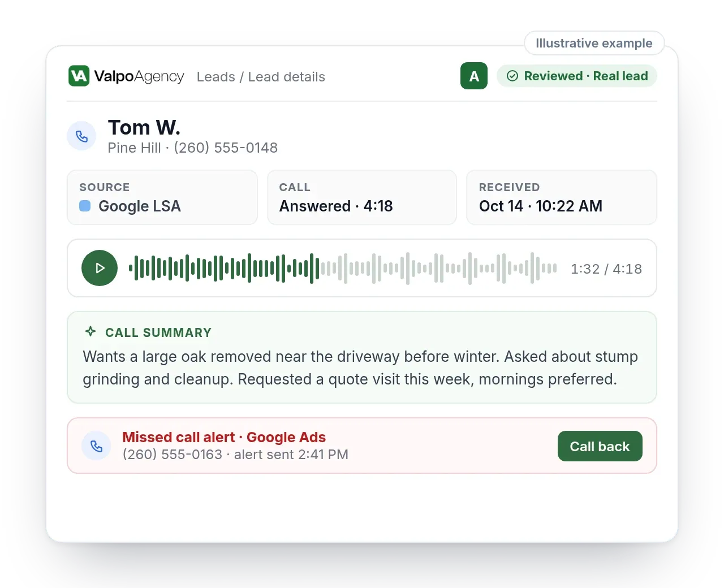Click the Illustrative example label

coord(594,43)
